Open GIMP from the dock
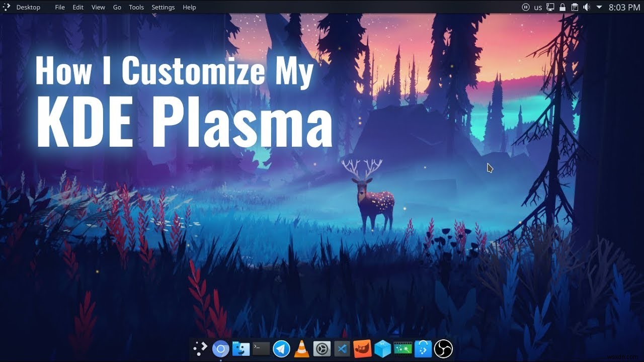 tap(362, 348)
